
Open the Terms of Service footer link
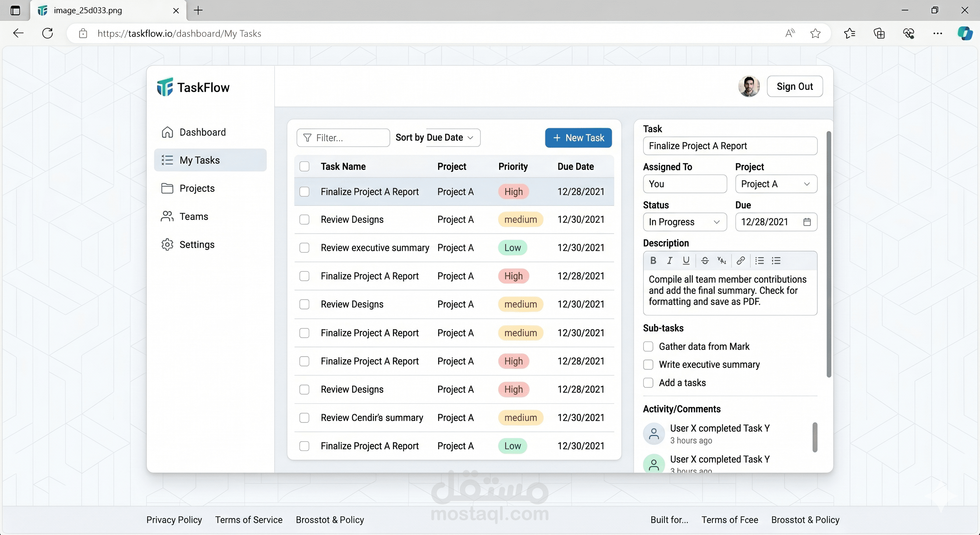(249, 520)
